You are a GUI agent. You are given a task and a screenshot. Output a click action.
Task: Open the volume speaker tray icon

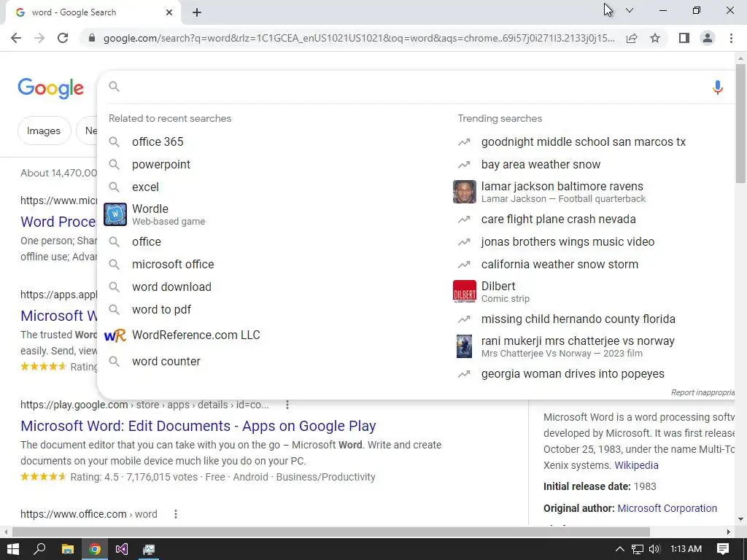point(654,549)
